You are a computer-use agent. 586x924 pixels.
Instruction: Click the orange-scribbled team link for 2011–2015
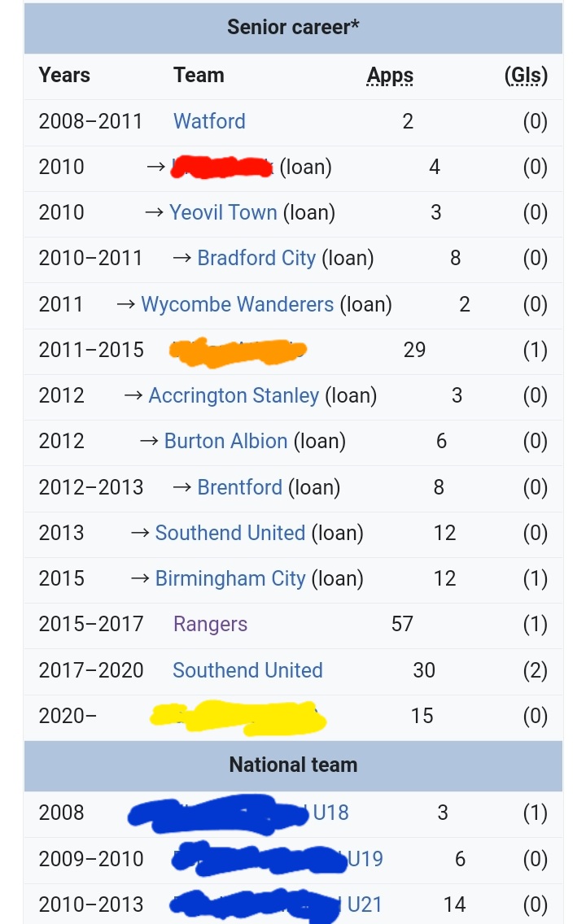coord(237,351)
